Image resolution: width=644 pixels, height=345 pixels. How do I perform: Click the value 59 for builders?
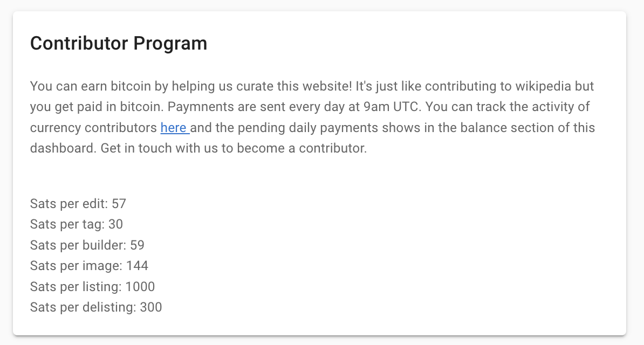coord(137,245)
